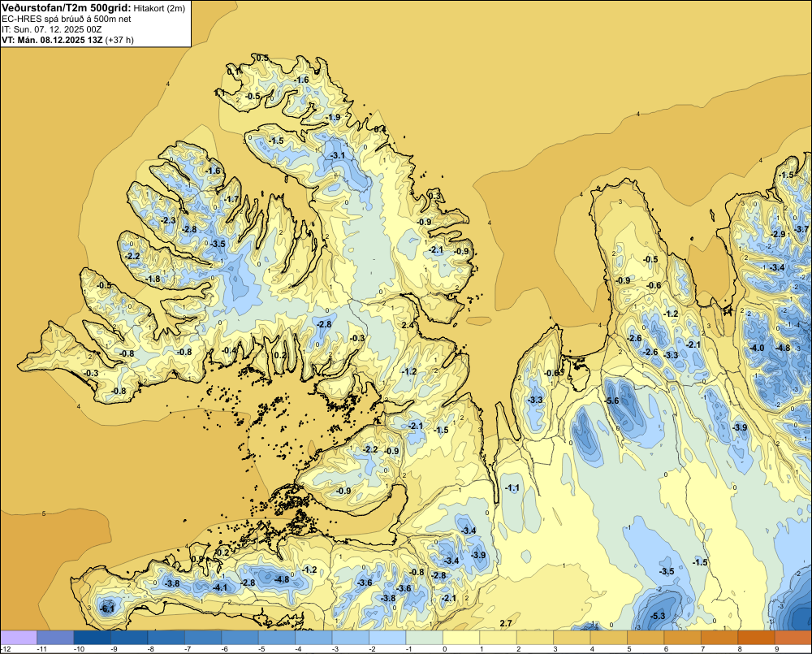Click the initial time 'IT: Sun. 07. 12. 2025 00Z'
Image resolution: width=812 pixels, height=654 pixels.
click(x=52, y=29)
